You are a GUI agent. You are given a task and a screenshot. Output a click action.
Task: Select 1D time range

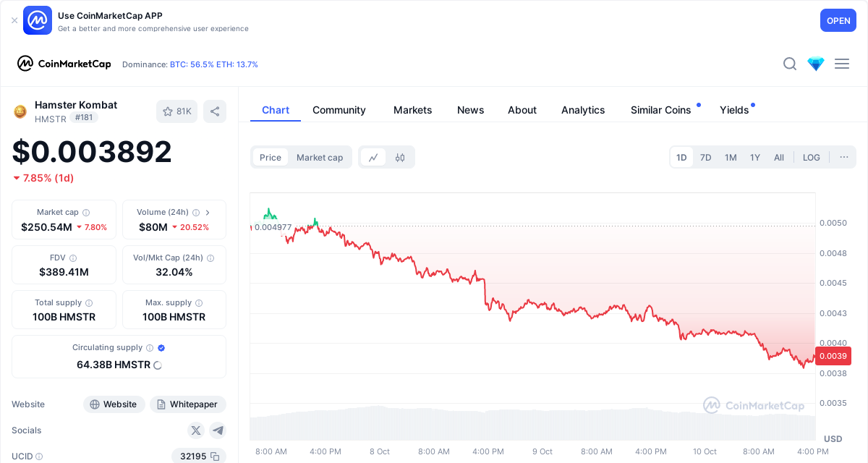[x=681, y=157]
